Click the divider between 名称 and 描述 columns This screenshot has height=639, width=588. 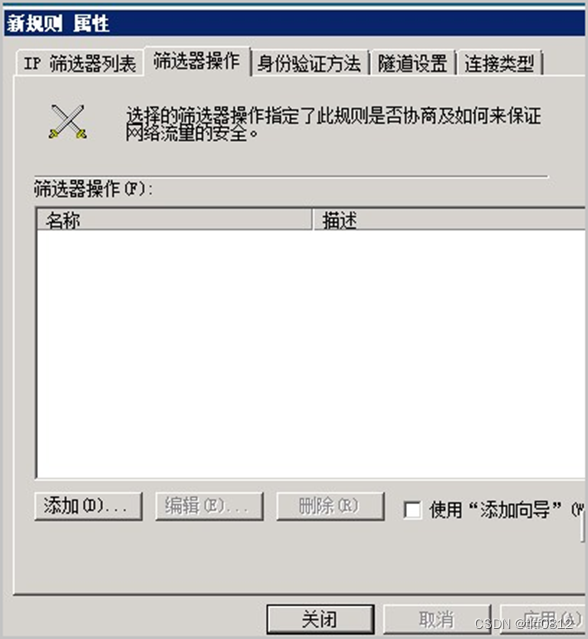[x=313, y=220]
